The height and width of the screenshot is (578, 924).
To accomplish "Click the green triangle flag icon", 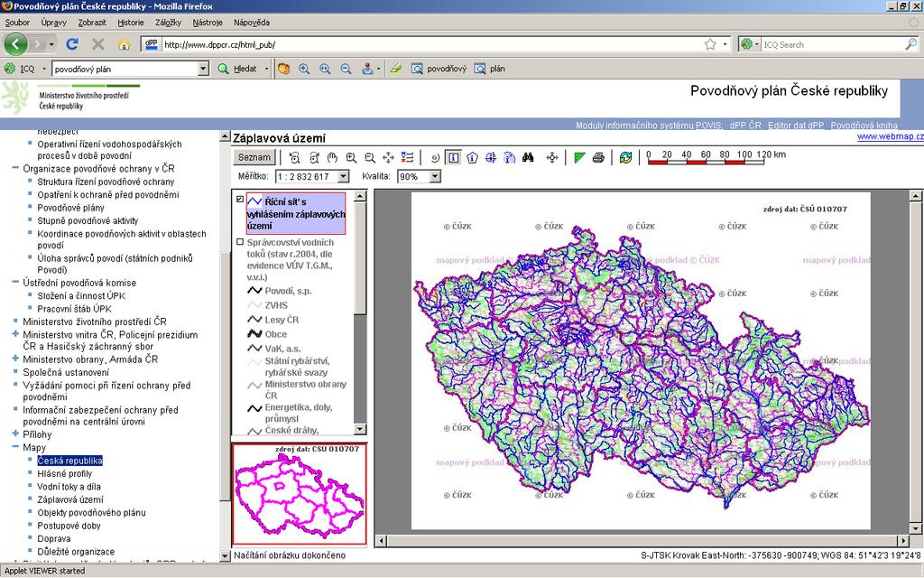I will [579, 157].
